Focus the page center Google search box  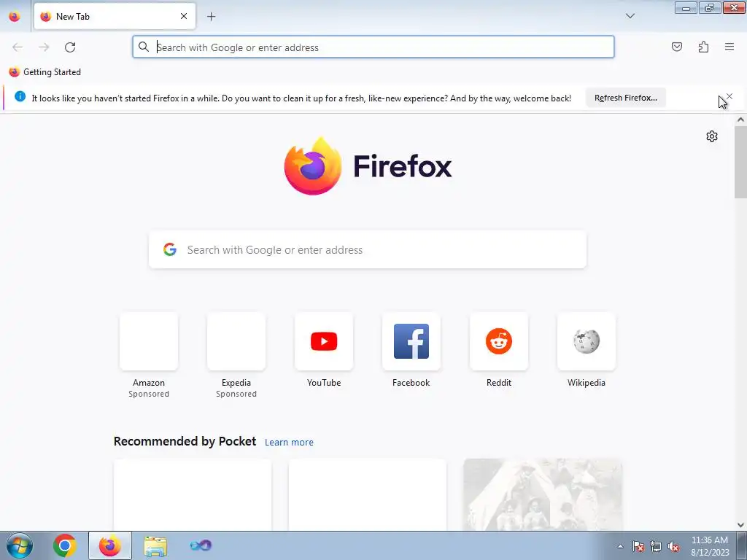click(x=368, y=249)
